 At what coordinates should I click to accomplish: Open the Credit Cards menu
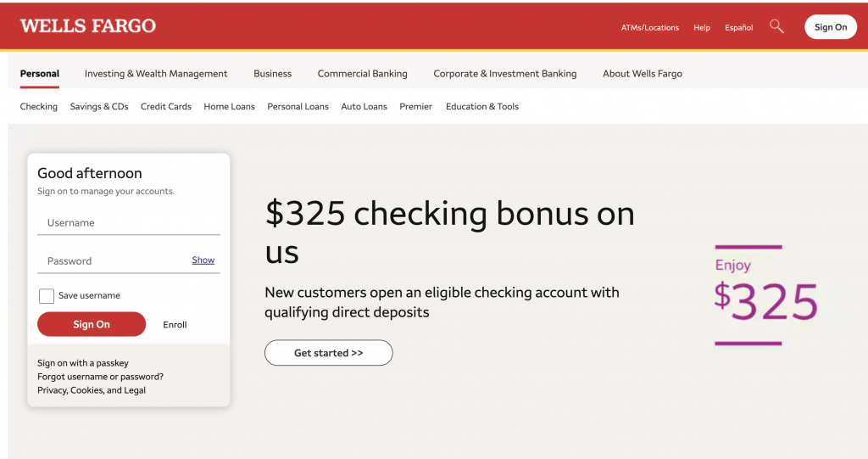166,107
